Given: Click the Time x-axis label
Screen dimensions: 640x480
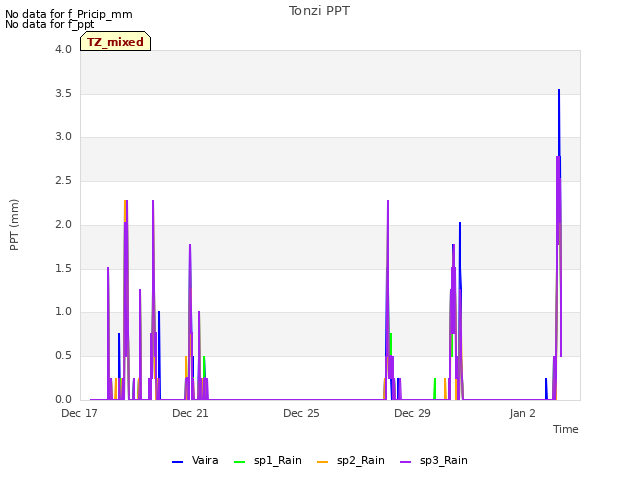Looking at the screenshot, I should coord(565,429).
